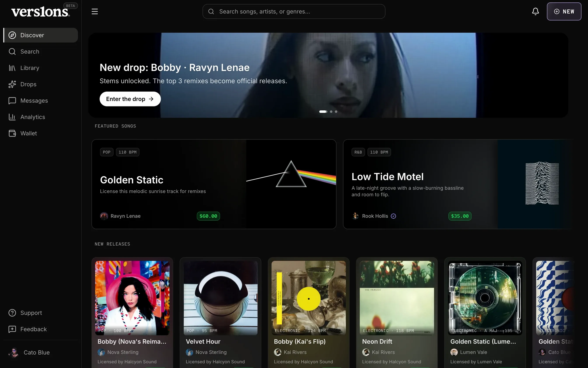588x368 pixels.
Task: Select the first carousel indicator
Action: (x=323, y=111)
